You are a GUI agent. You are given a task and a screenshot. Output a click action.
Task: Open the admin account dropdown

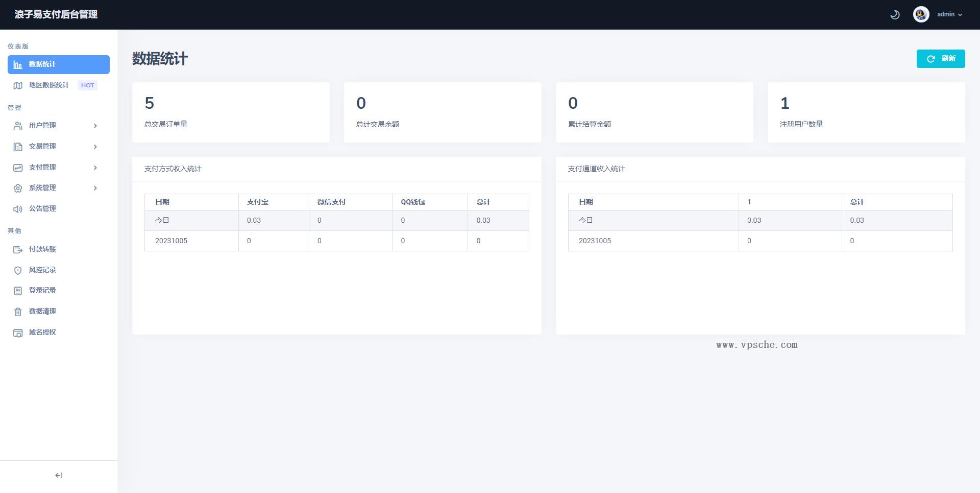click(949, 14)
